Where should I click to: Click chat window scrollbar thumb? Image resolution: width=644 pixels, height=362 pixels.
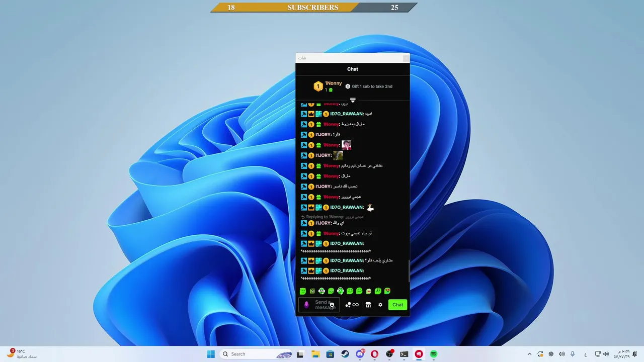[x=409, y=271]
